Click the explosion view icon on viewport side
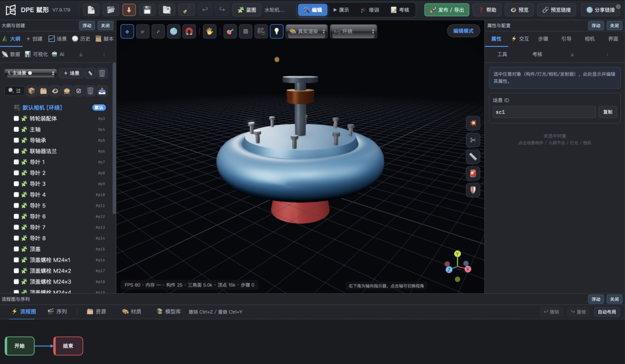 (473, 123)
